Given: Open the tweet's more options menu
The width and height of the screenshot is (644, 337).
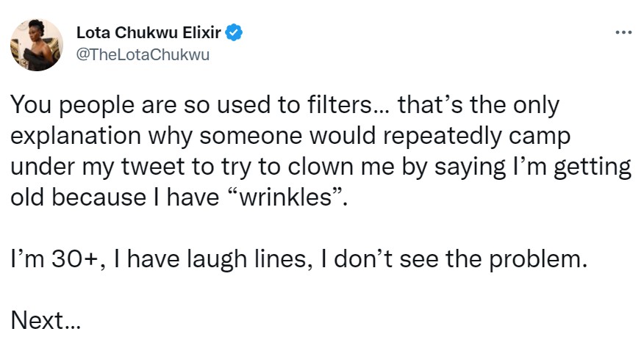Looking at the screenshot, I should click(x=623, y=33).
